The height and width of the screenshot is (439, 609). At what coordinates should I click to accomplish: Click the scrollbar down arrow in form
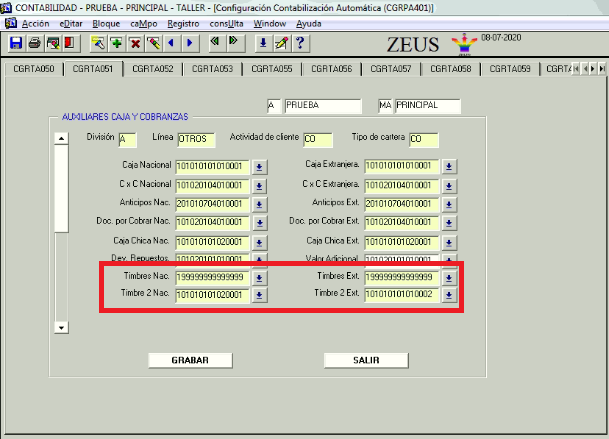pos(61,327)
